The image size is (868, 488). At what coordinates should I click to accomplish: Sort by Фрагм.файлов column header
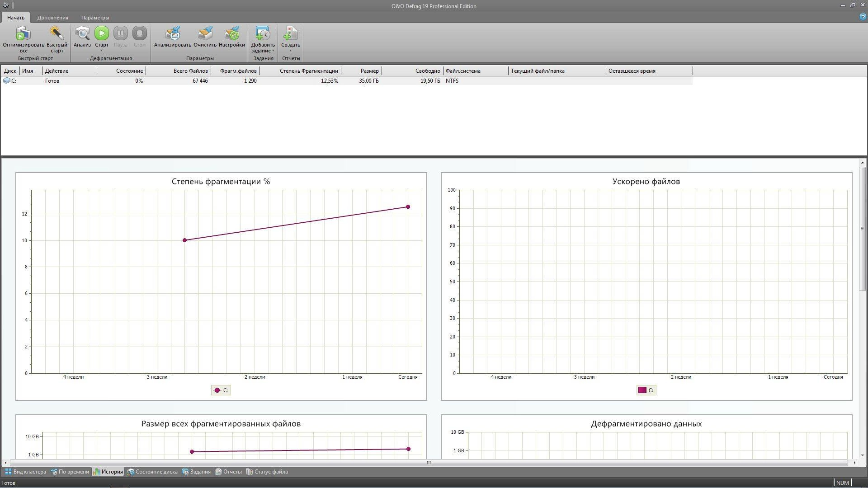click(235, 71)
